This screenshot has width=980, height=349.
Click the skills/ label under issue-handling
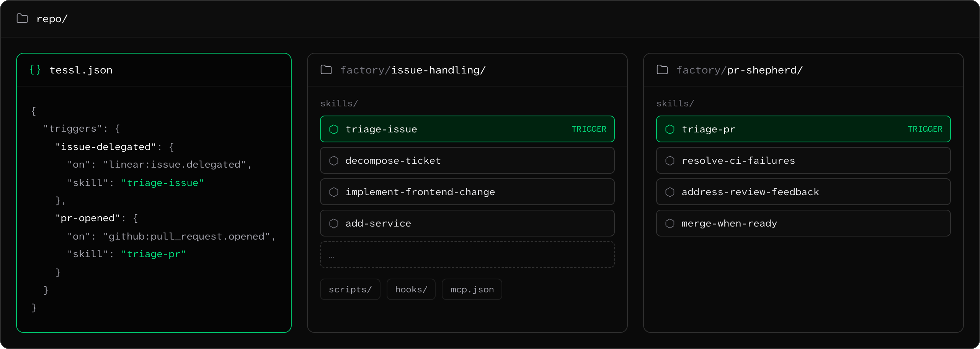tap(339, 103)
